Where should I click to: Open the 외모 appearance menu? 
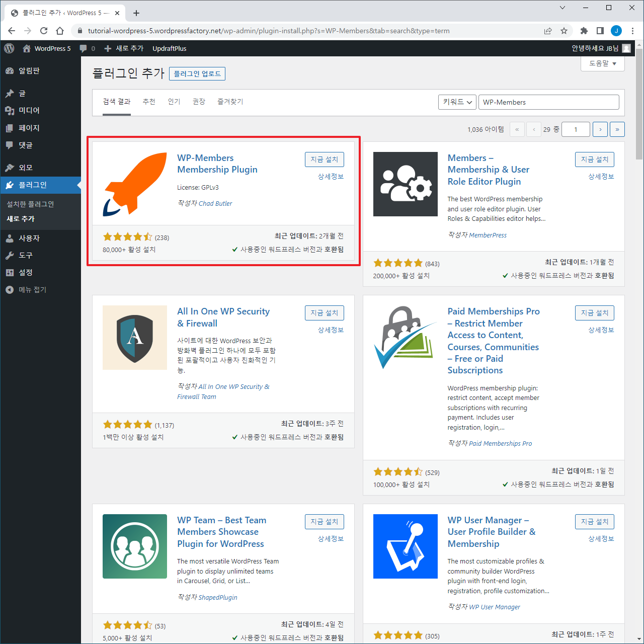(40, 168)
